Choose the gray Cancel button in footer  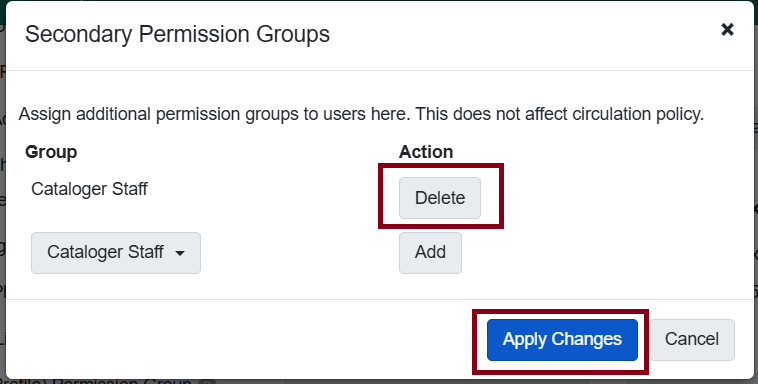[x=692, y=340]
